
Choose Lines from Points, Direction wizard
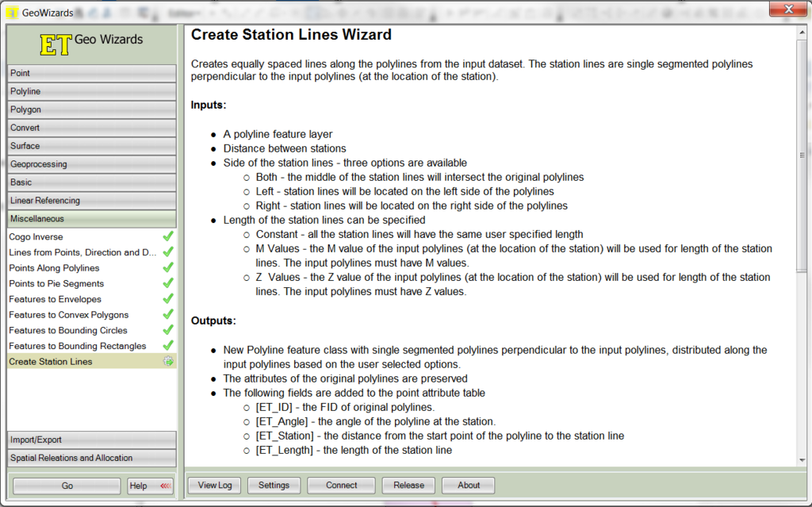click(x=82, y=252)
